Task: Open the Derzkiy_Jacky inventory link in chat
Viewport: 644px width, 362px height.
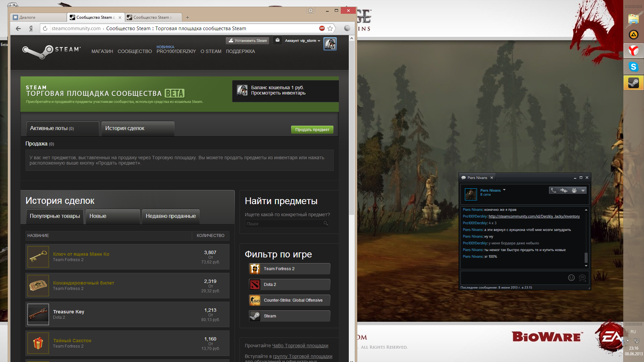Action: coord(534,217)
